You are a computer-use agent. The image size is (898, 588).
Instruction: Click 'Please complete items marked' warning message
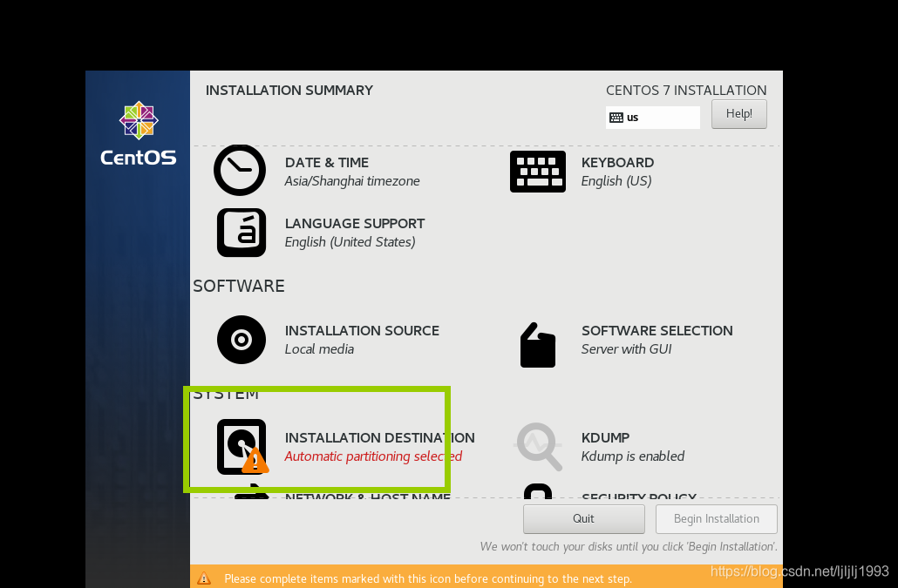[428, 578]
